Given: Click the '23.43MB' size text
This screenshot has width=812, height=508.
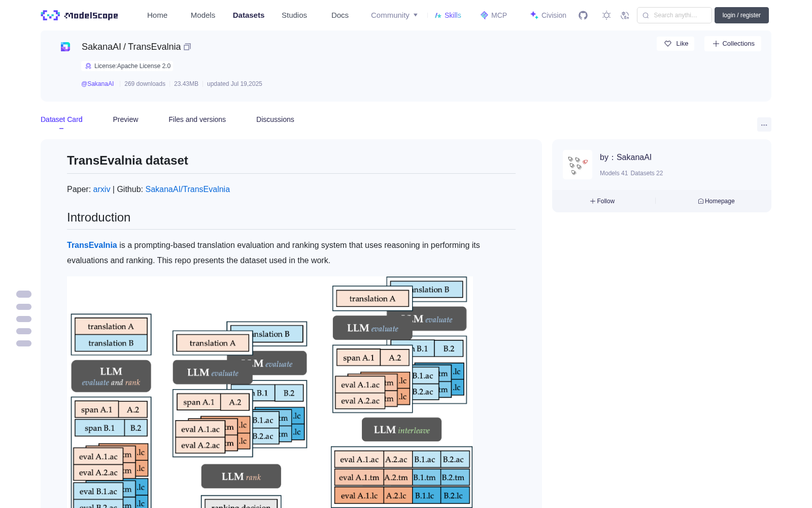Looking at the screenshot, I should pyautogui.click(x=186, y=84).
